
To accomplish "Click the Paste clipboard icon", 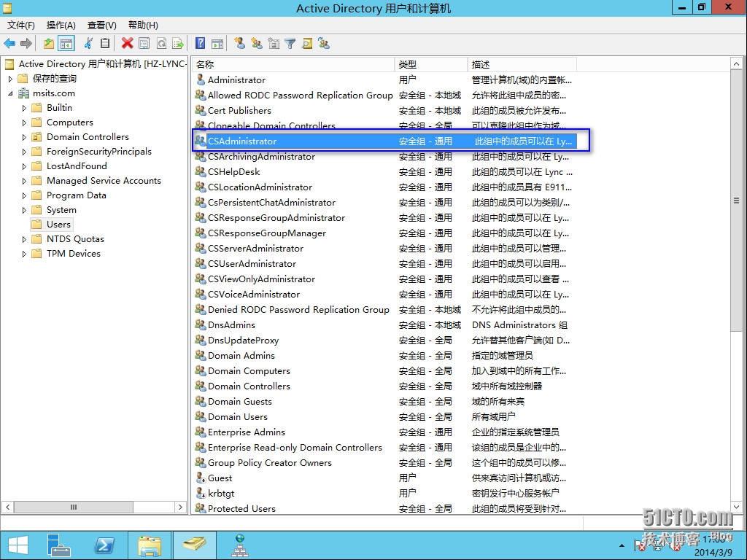I will [x=105, y=44].
